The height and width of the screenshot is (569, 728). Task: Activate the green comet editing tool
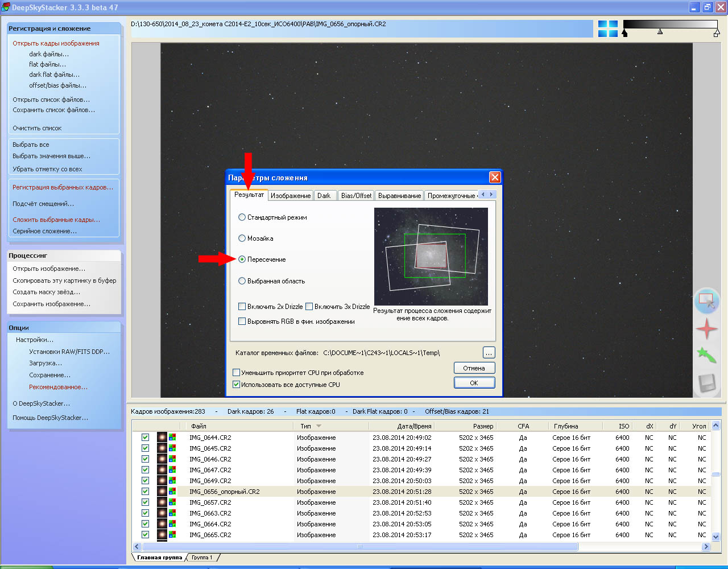click(x=706, y=356)
